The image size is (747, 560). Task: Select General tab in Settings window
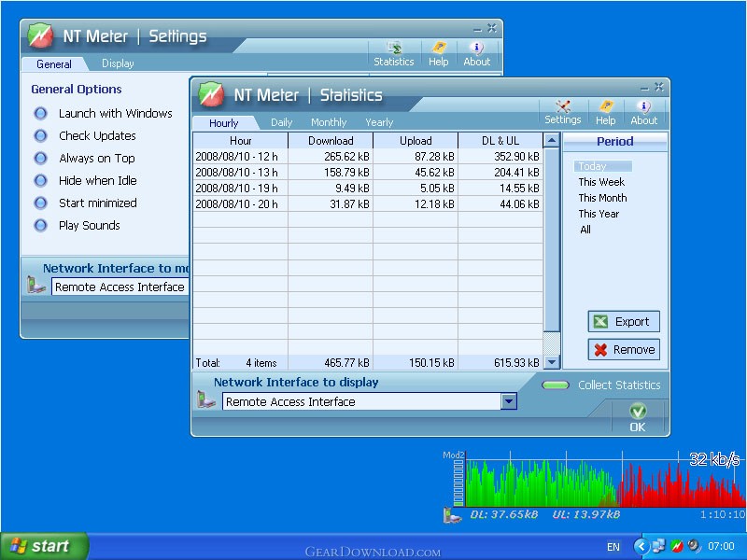(54, 64)
